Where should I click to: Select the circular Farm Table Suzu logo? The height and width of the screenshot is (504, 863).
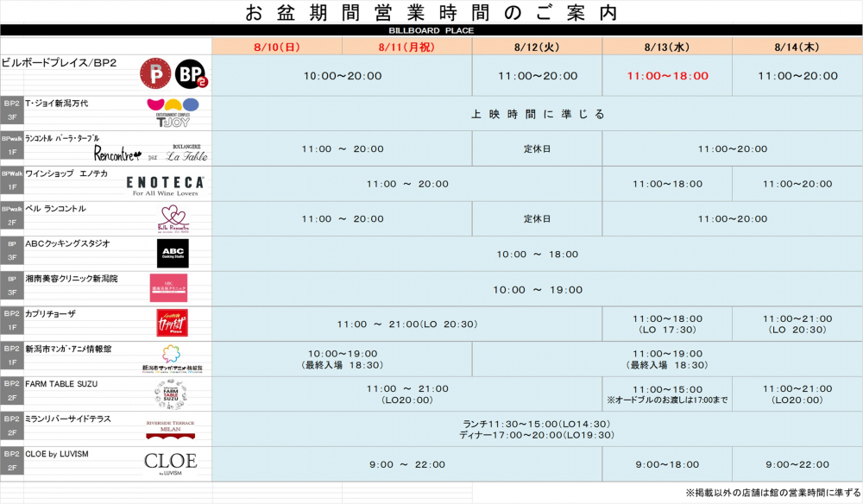(171, 394)
